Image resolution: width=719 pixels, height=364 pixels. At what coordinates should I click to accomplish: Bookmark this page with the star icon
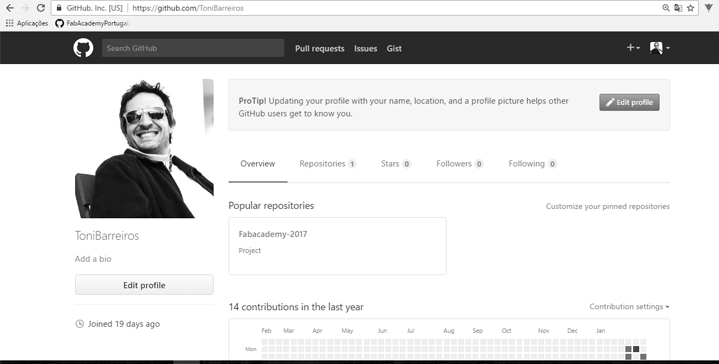point(691,8)
